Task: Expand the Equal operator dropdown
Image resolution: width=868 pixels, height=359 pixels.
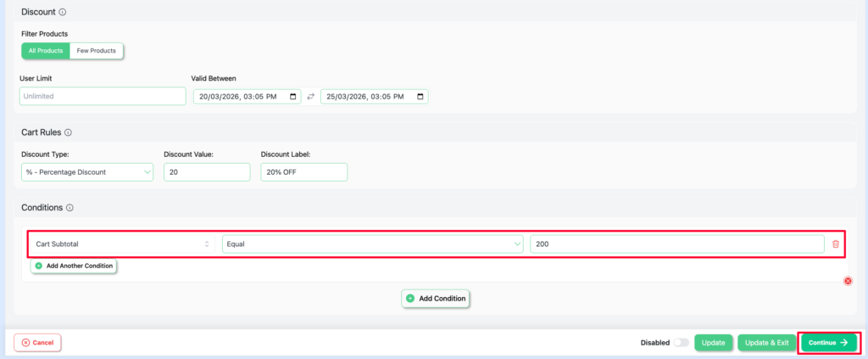Action: click(372, 244)
